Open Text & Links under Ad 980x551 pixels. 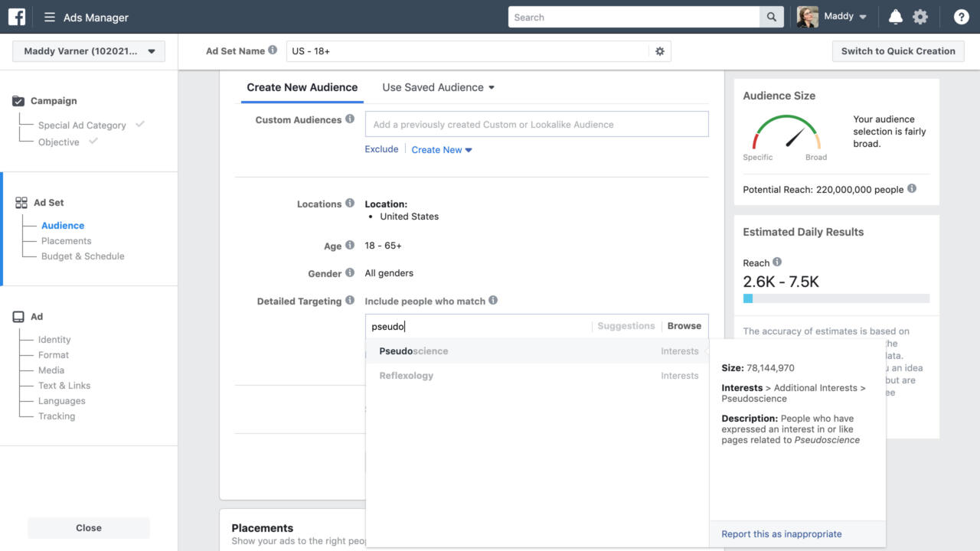64,386
